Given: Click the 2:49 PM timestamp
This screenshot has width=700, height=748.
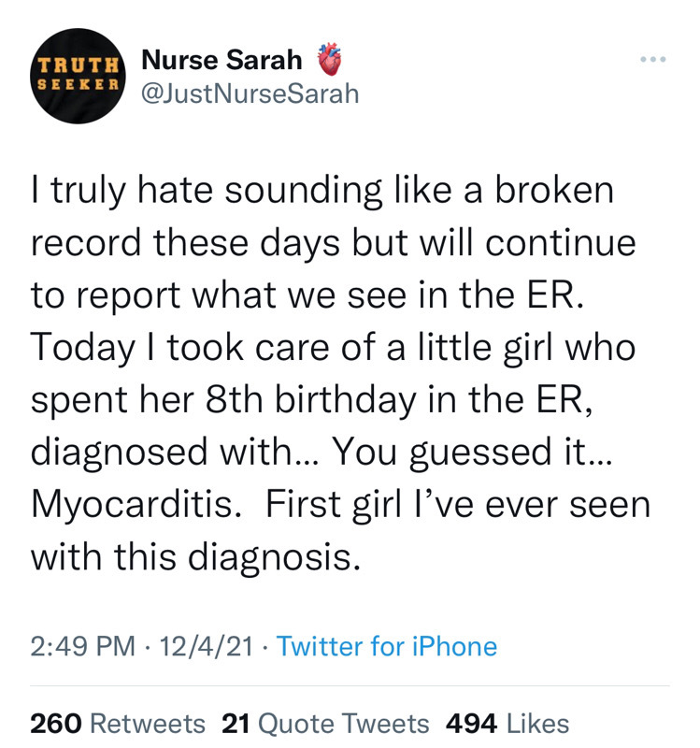Looking at the screenshot, I should [83, 646].
